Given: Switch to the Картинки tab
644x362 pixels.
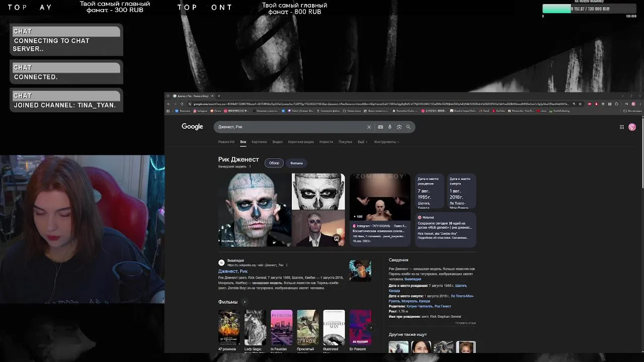Looking at the screenshot, I should click(x=259, y=142).
